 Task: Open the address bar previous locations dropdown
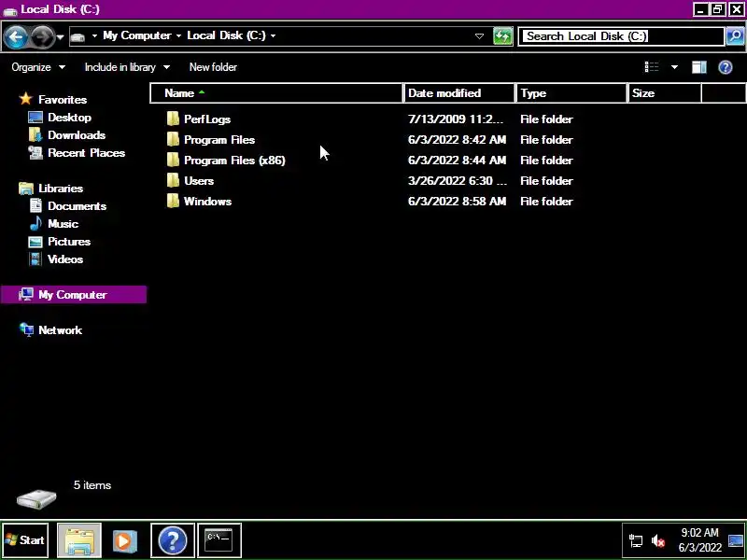coord(479,36)
